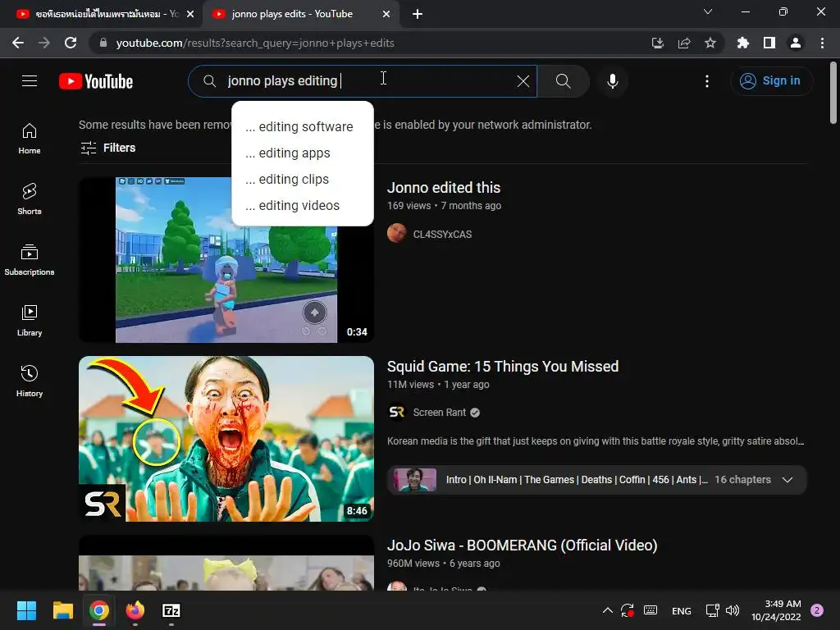This screenshot has height=630, width=840.
Task: Sign in to YouTube
Action: pos(771,81)
